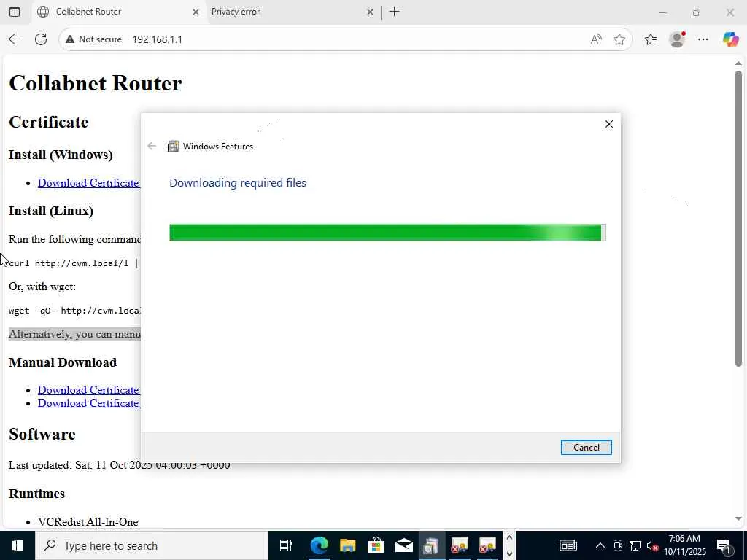Add this page to favorites
The width and height of the screenshot is (747, 560).
point(619,39)
